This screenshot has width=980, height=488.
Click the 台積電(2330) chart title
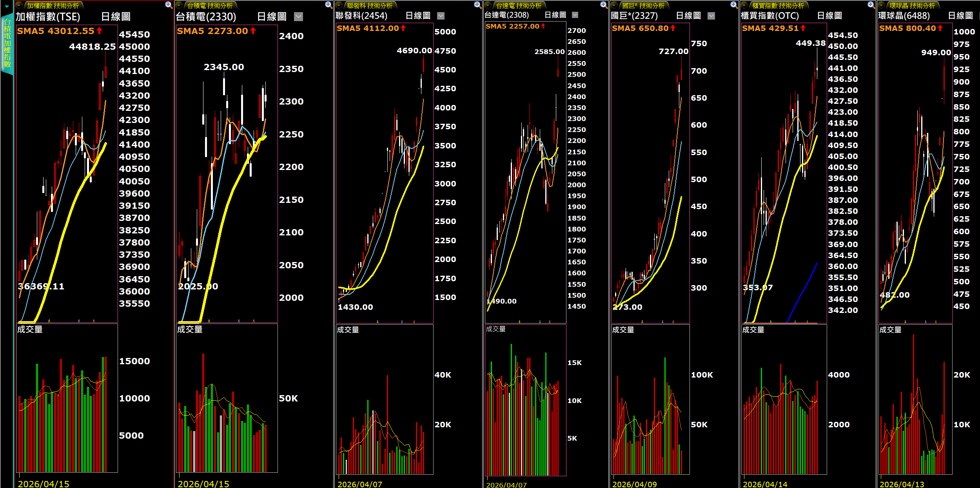tap(206, 17)
